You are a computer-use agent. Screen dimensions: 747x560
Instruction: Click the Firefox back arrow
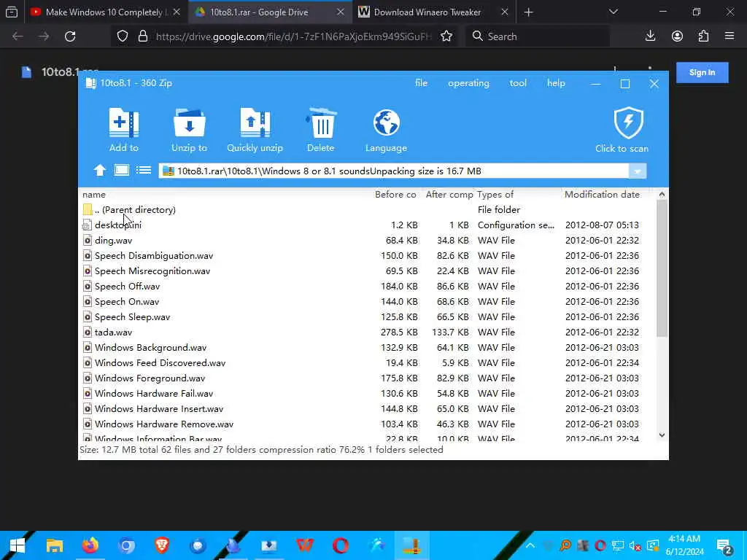[18, 36]
